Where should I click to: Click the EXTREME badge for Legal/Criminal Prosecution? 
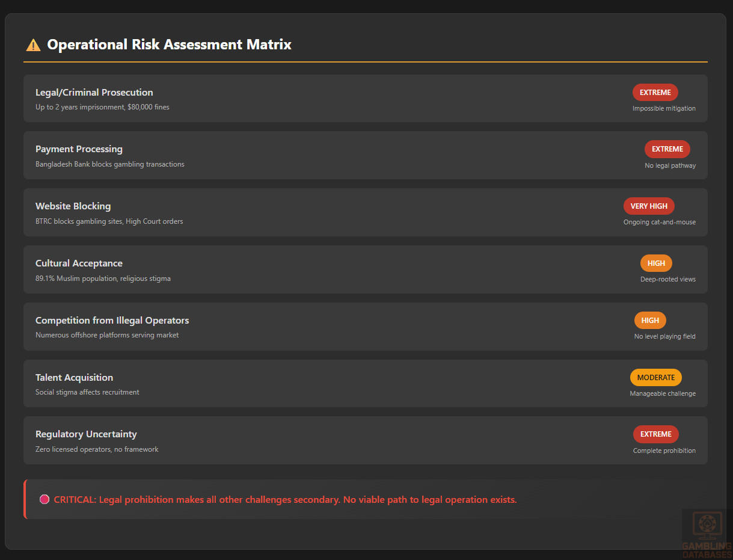click(x=655, y=93)
